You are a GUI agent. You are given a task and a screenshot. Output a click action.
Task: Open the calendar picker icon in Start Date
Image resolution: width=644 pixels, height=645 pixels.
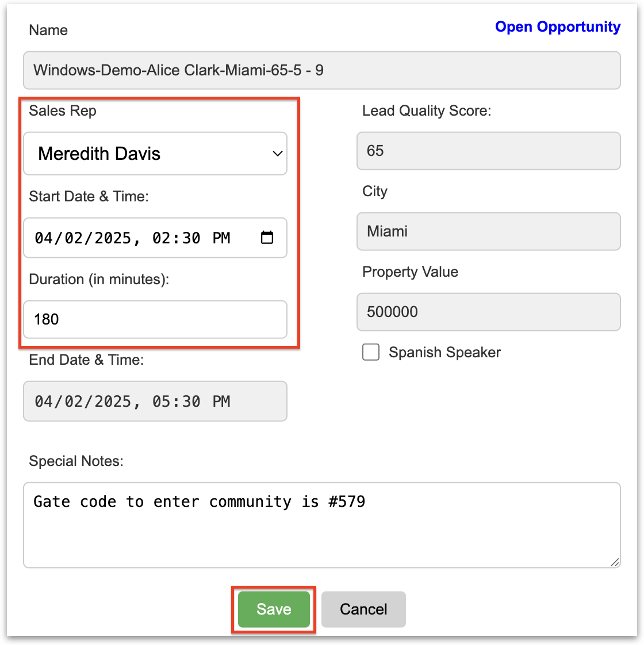[x=267, y=238]
